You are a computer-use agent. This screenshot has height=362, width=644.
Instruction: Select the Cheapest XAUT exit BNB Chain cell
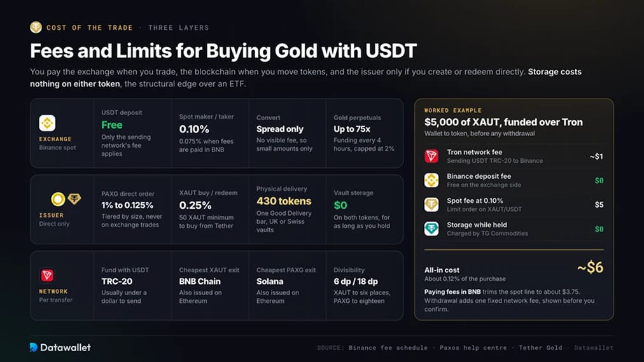(210, 285)
